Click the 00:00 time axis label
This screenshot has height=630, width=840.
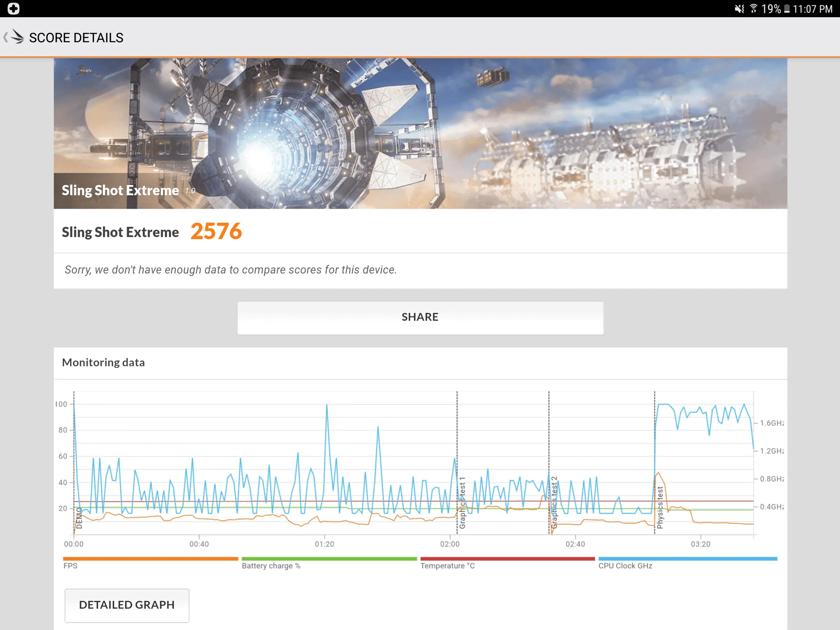coord(74,544)
